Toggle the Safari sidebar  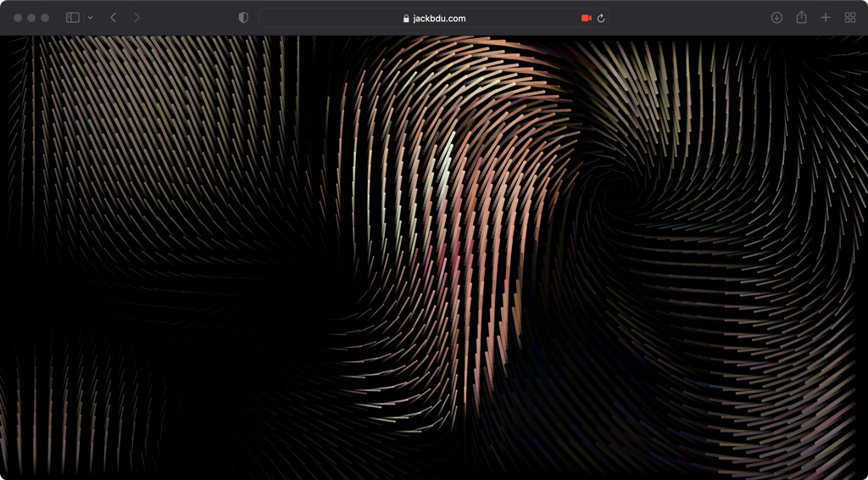coord(73,18)
